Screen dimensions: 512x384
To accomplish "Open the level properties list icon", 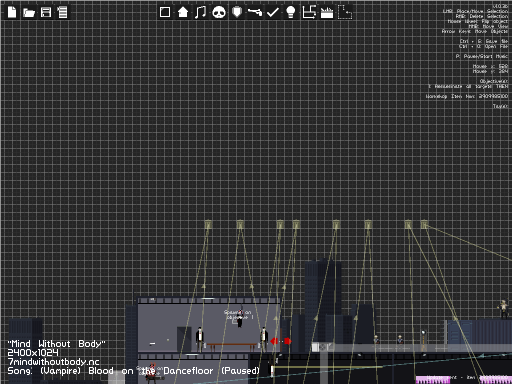I will pos(62,12).
